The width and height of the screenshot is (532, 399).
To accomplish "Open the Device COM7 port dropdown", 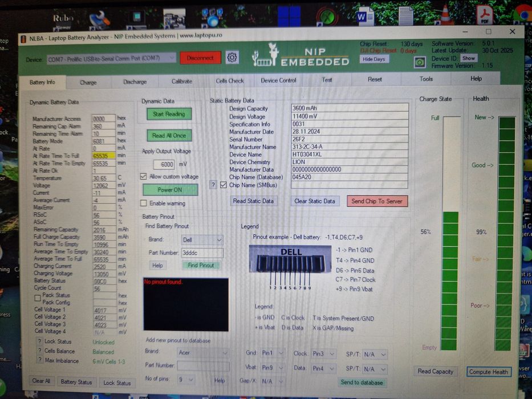I will click(x=111, y=59).
